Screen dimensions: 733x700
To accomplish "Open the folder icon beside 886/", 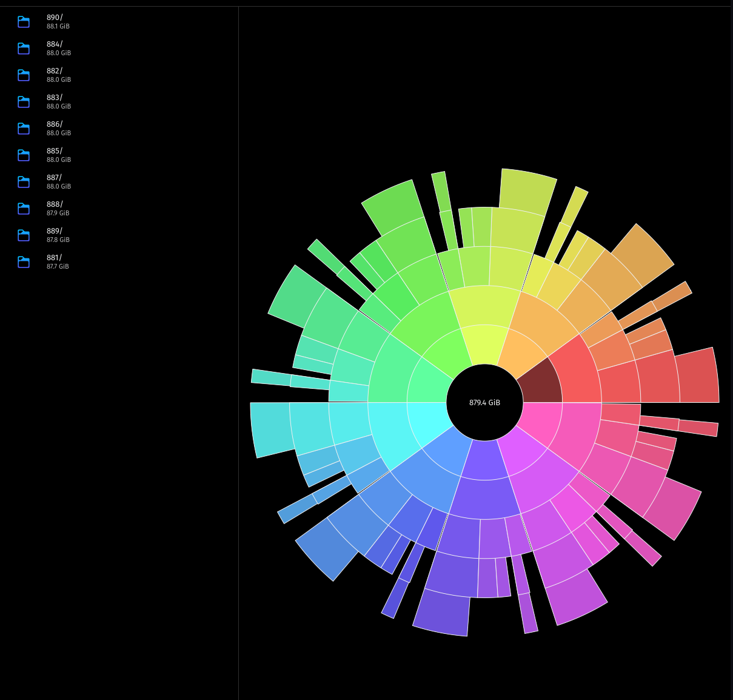I will tap(24, 129).
